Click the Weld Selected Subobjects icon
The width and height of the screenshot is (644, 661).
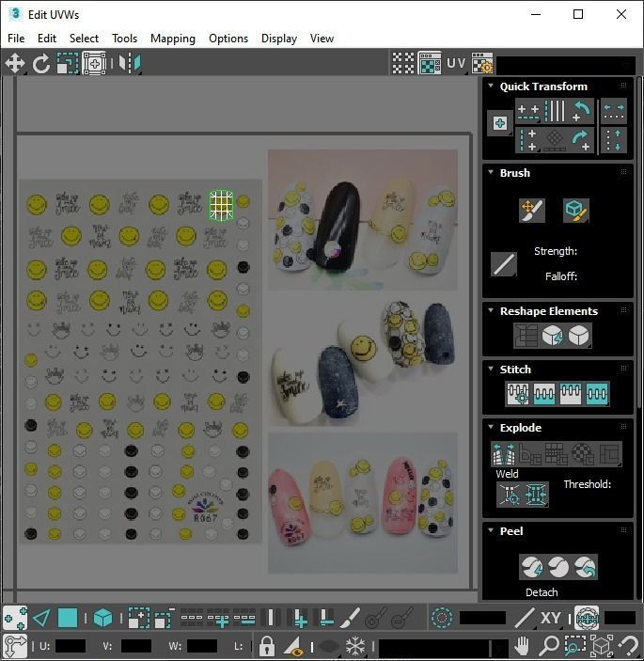pos(536,494)
